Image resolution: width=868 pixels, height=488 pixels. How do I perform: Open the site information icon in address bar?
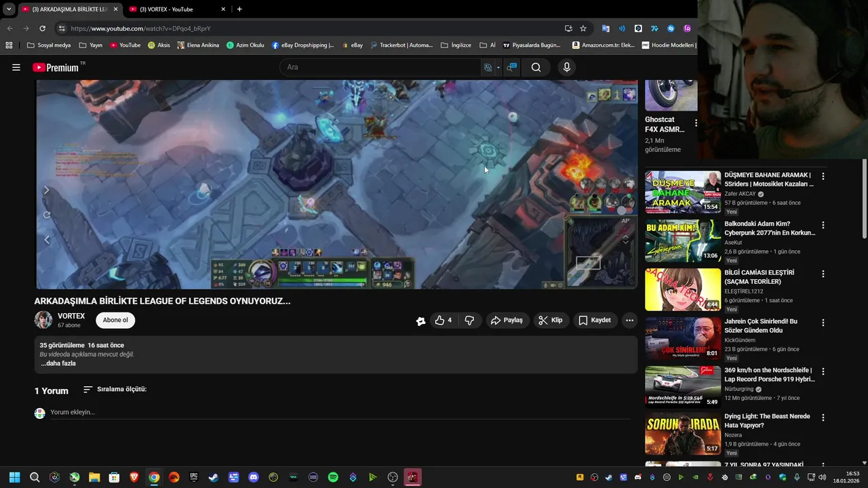coord(62,28)
